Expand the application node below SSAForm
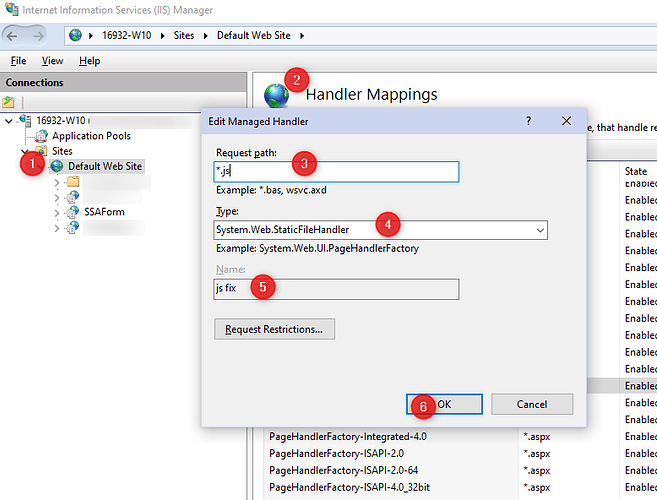Screen dimensions: 657x500 pyautogui.click(x=57, y=228)
